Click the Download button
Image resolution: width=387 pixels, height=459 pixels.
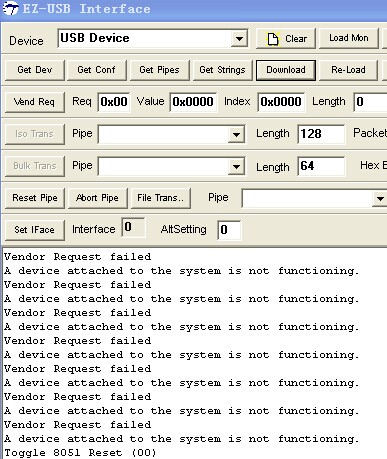click(x=286, y=70)
